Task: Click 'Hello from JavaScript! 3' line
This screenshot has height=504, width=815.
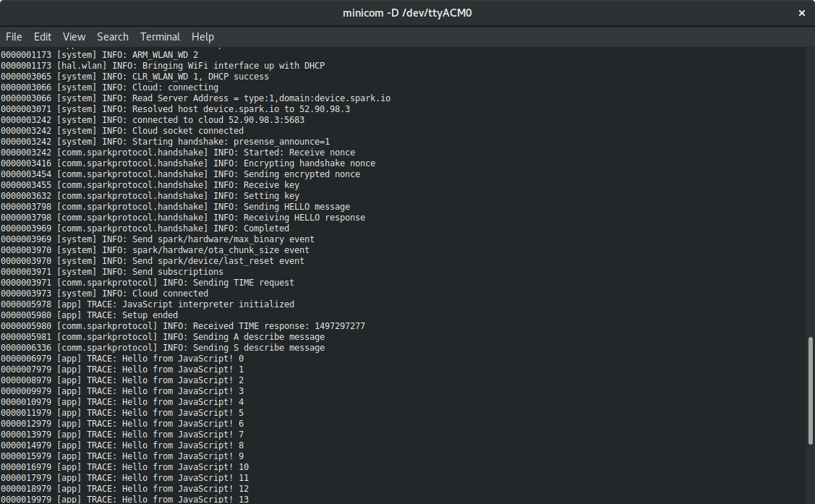Action: click(122, 391)
